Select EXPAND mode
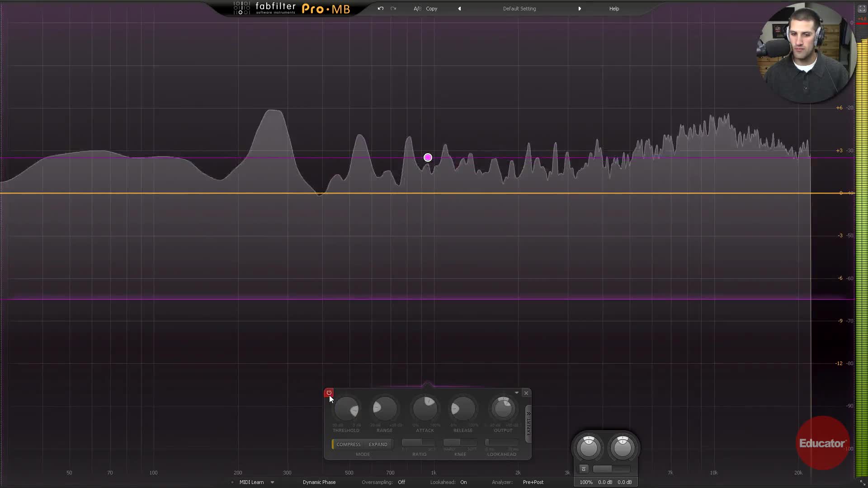 (x=378, y=444)
